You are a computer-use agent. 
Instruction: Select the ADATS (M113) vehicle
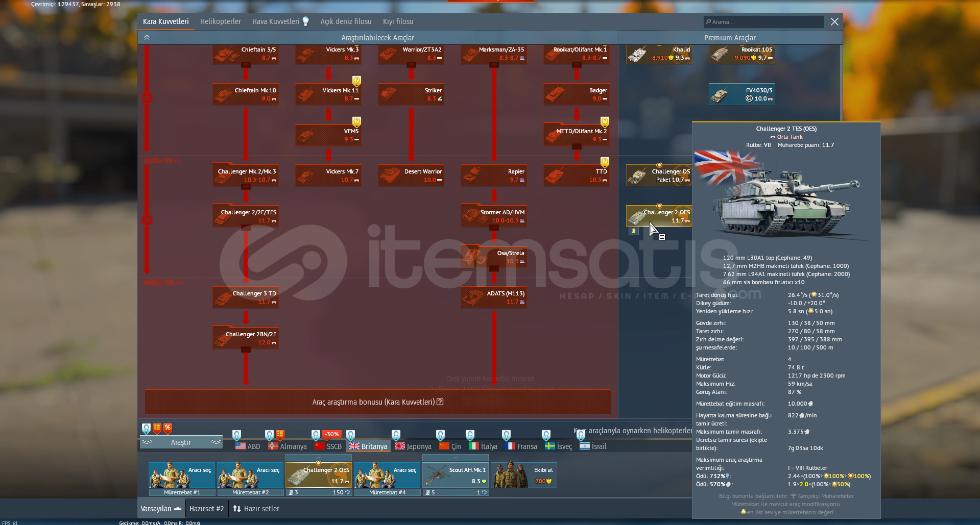493,297
